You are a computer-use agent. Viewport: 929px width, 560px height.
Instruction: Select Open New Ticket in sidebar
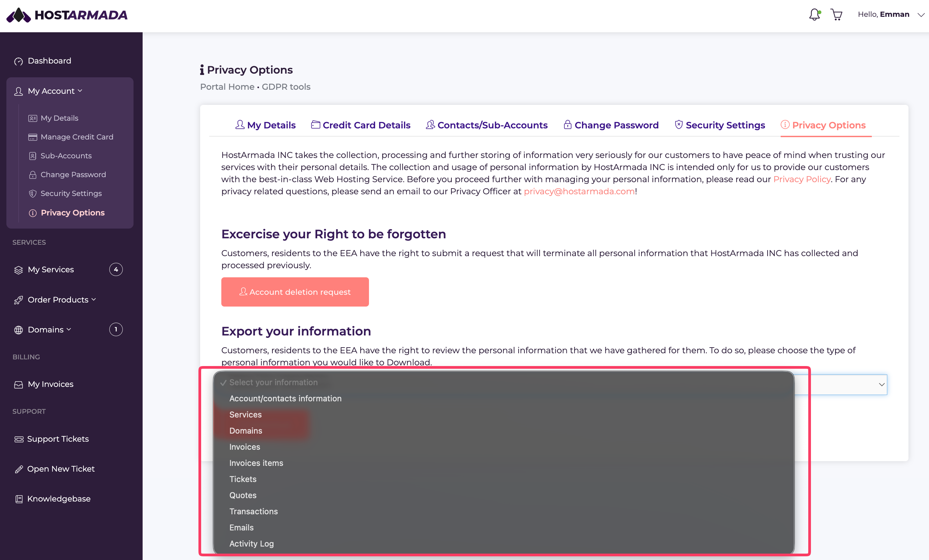pos(61,469)
